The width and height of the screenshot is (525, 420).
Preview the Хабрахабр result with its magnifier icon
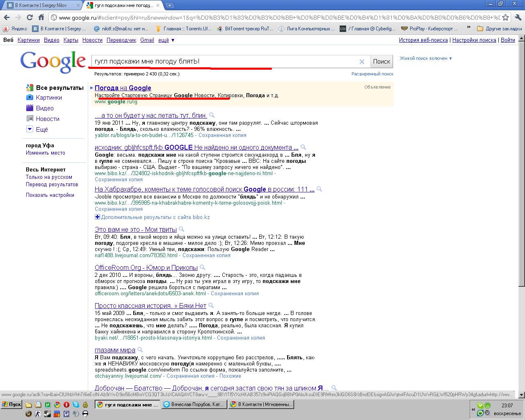tap(319, 189)
